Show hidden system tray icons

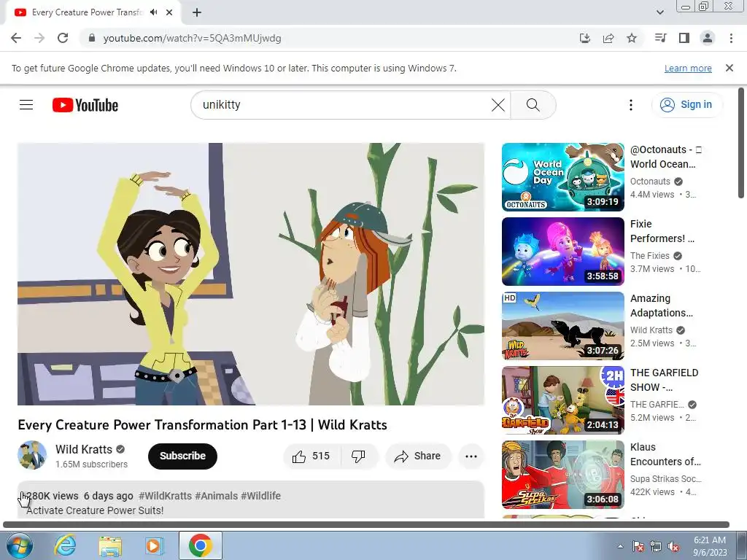pyautogui.click(x=620, y=546)
